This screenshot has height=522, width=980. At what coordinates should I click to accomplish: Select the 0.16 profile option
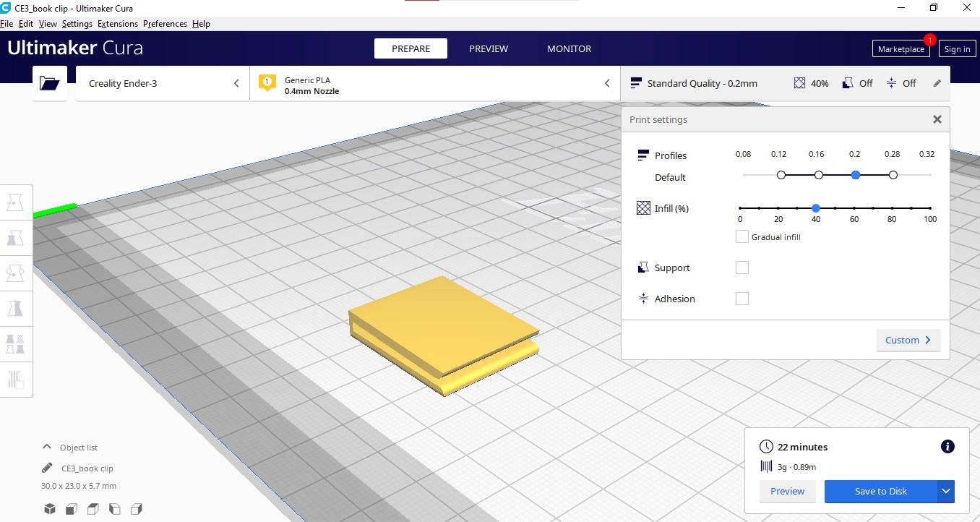click(819, 175)
